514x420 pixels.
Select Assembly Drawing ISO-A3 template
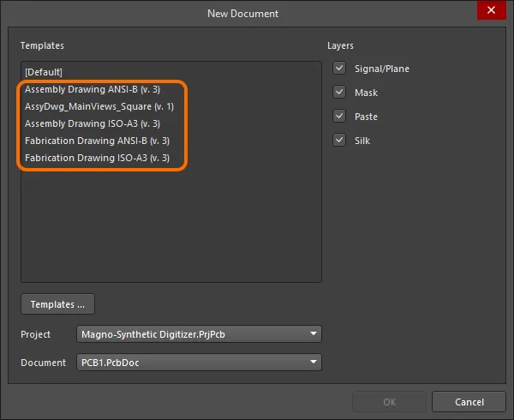93,123
